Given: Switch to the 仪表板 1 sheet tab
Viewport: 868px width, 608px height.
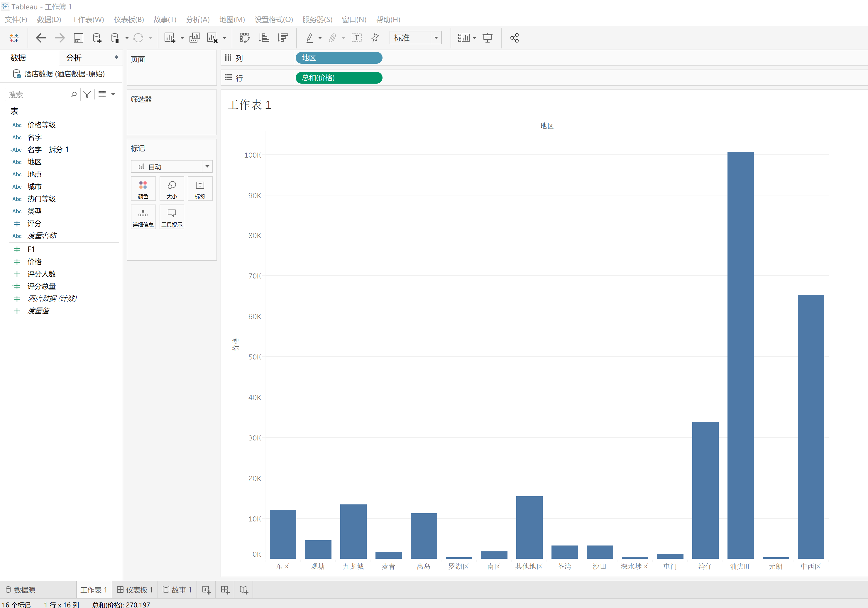Looking at the screenshot, I should coord(135,590).
